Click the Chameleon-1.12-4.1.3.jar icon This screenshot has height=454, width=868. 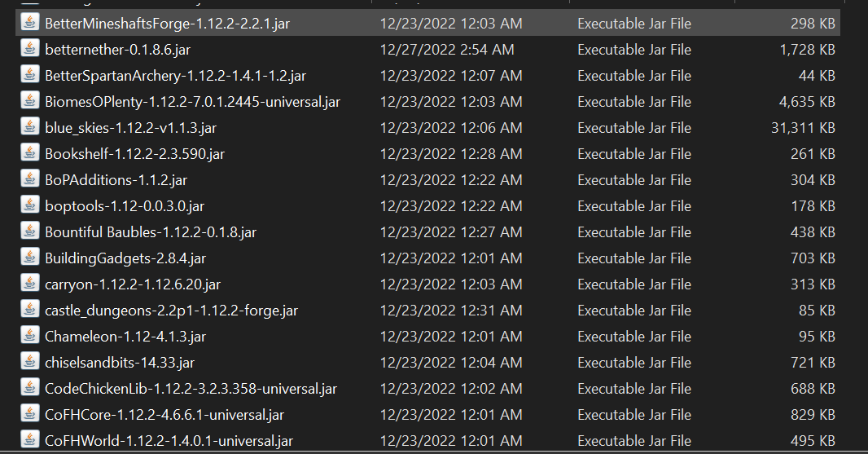click(x=30, y=335)
